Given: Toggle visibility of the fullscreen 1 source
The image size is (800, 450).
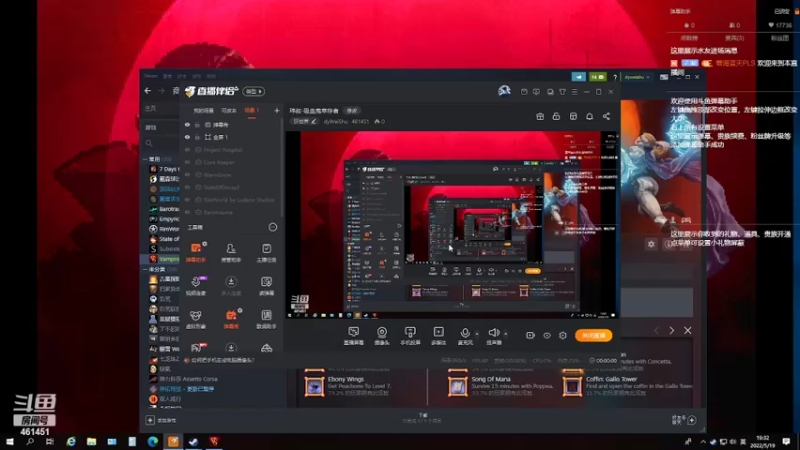Looking at the screenshot, I should [x=187, y=137].
